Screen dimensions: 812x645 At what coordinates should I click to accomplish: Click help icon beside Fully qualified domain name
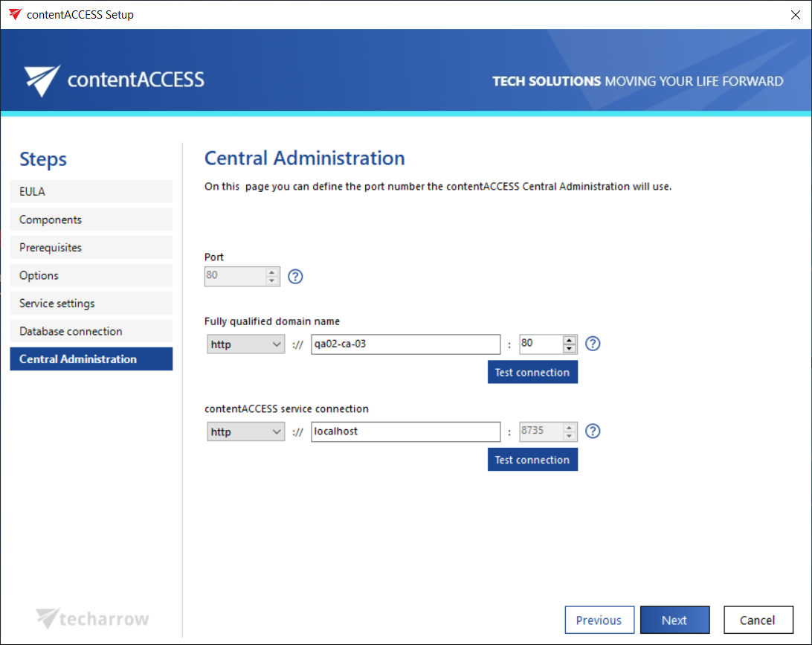pos(593,344)
